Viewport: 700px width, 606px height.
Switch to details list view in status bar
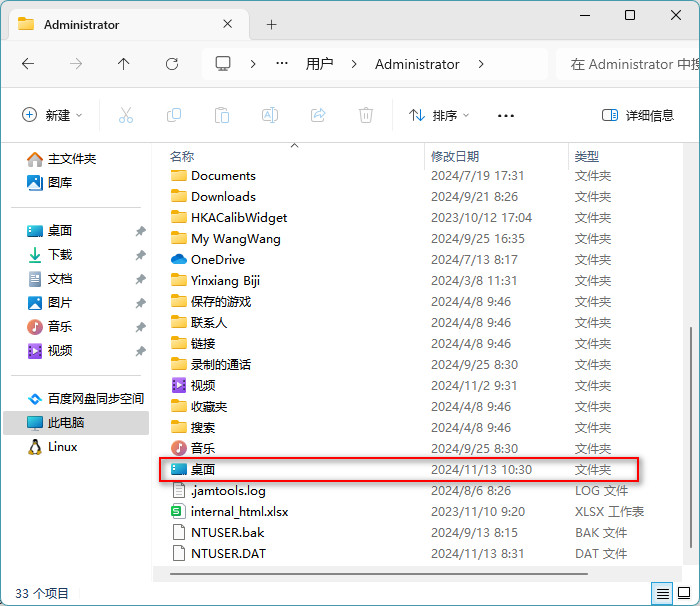[662, 593]
